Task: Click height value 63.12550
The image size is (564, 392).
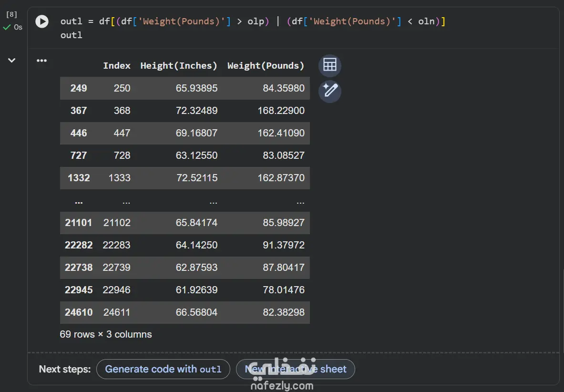Action: 196,155
